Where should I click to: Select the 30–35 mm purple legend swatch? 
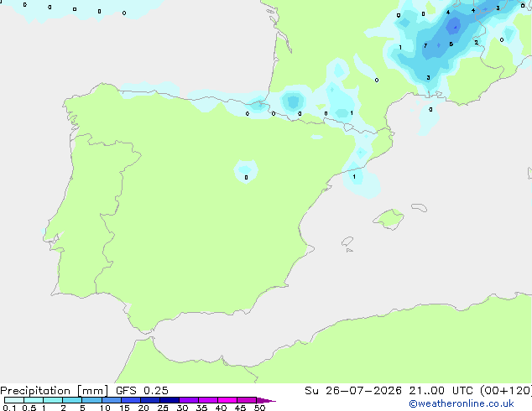tap(189, 400)
